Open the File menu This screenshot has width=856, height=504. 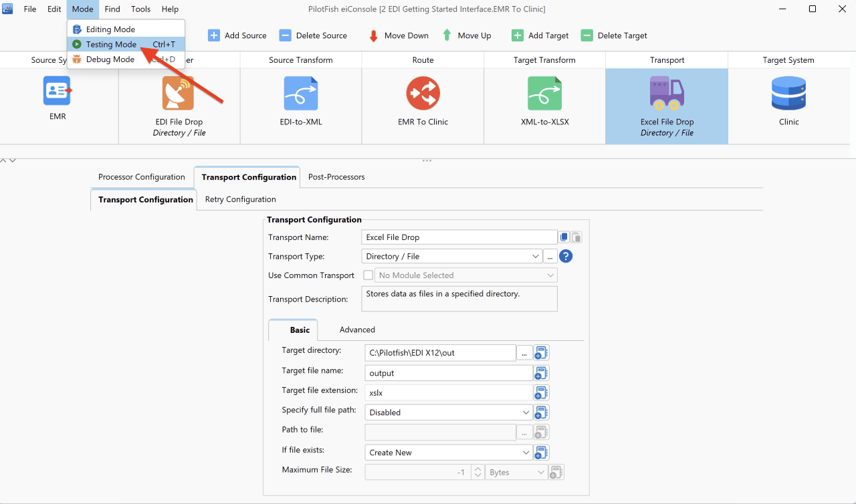coord(30,9)
